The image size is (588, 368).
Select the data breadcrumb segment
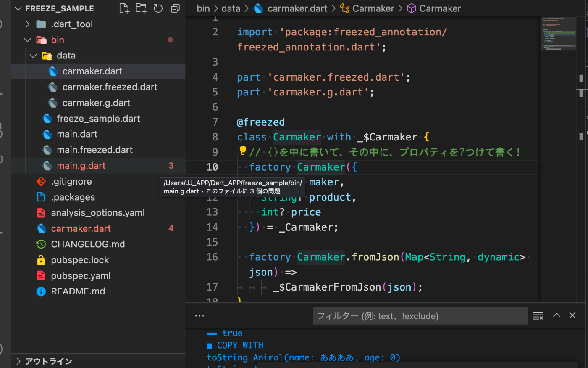(x=231, y=8)
